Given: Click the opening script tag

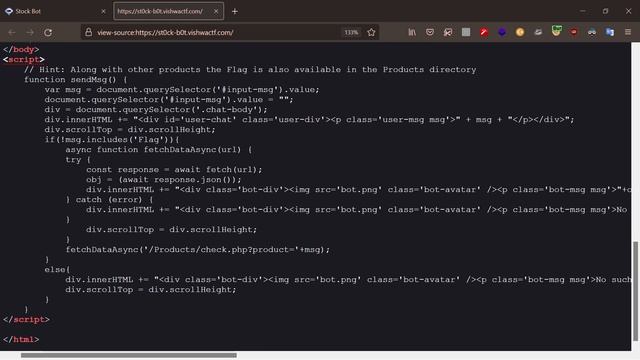Looking at the screenshot, I should click(x=24, y=60).
